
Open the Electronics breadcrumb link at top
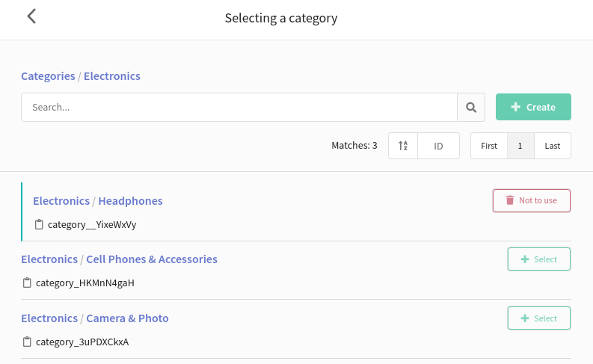click(x=112, y=76)
